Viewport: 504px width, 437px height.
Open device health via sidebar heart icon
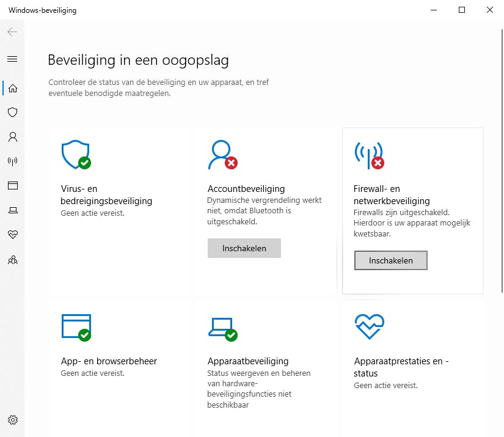coord(13,235)
